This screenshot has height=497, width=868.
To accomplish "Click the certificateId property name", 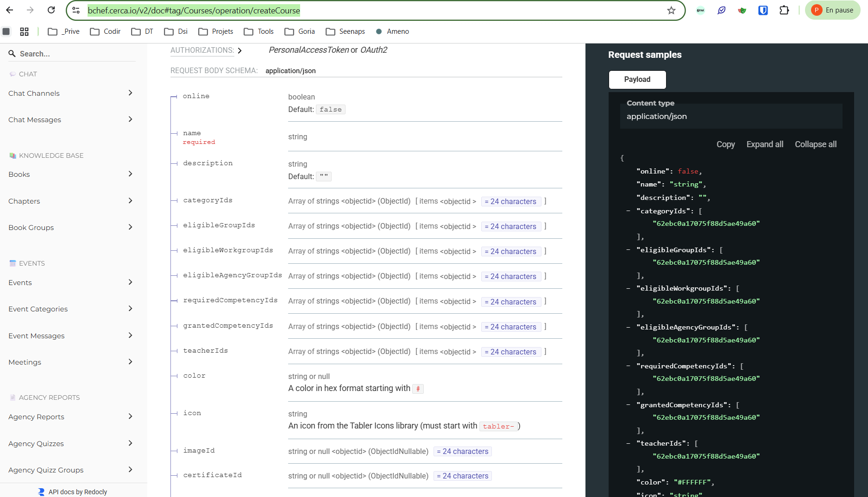I will [x=212, y=475].
